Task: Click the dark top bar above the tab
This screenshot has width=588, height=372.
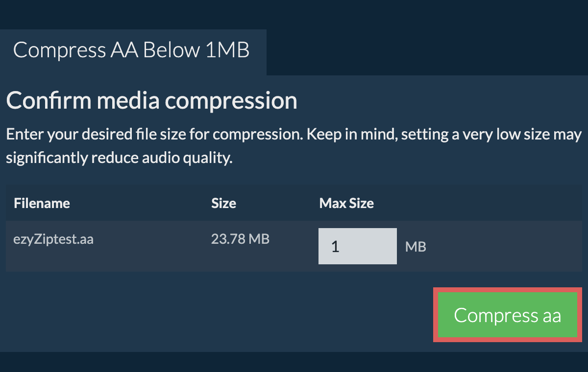Action: pos(294,14)
